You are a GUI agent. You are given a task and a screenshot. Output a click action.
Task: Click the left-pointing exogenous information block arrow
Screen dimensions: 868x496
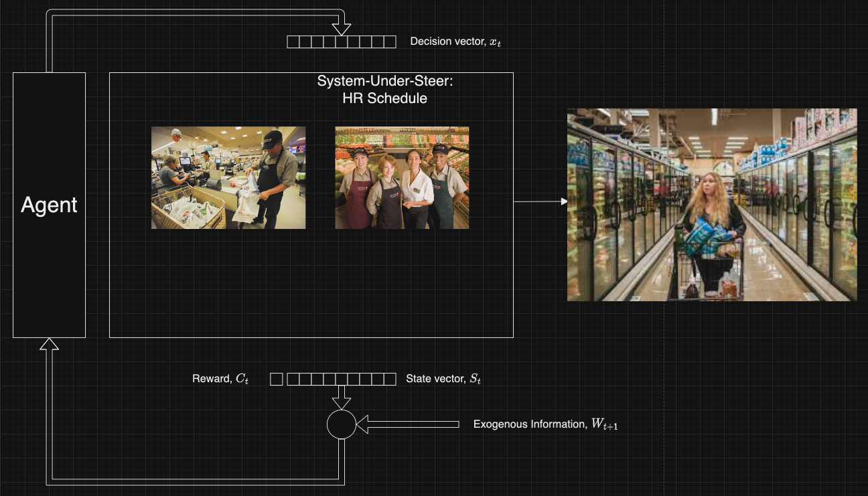(x=407, y=424)
